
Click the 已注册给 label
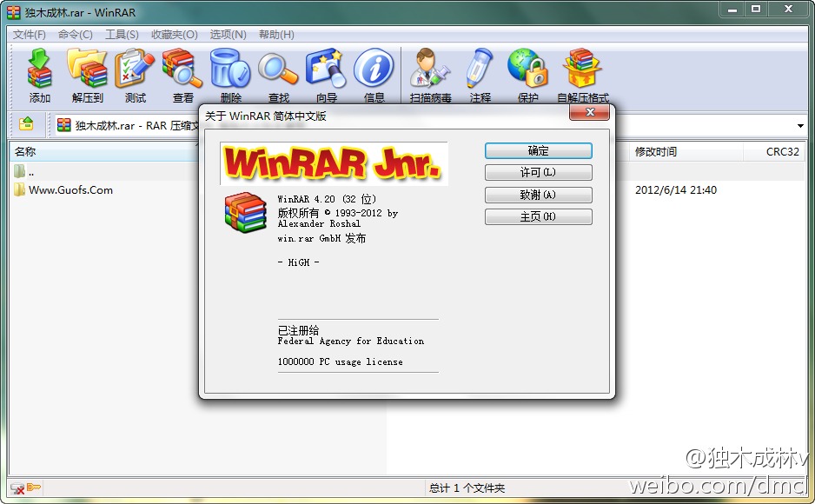pyautogui.click(x=298, y=330)
